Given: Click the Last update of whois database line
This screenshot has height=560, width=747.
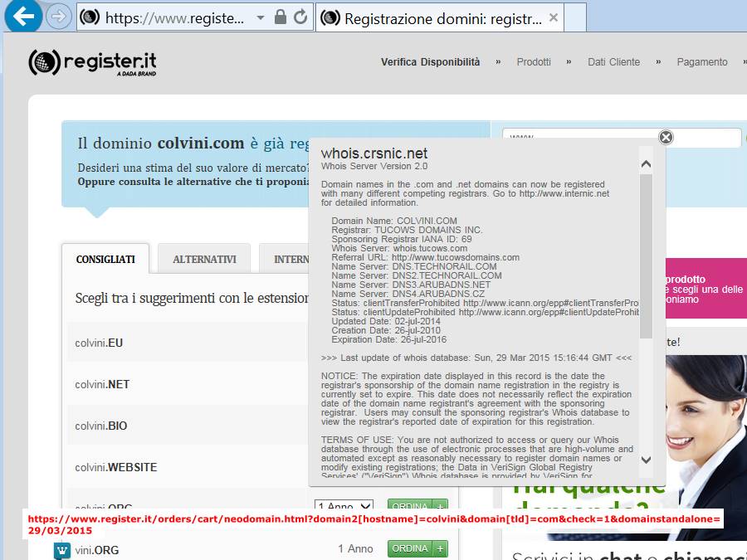Looking at the screenshot, I should pos(476,358).
